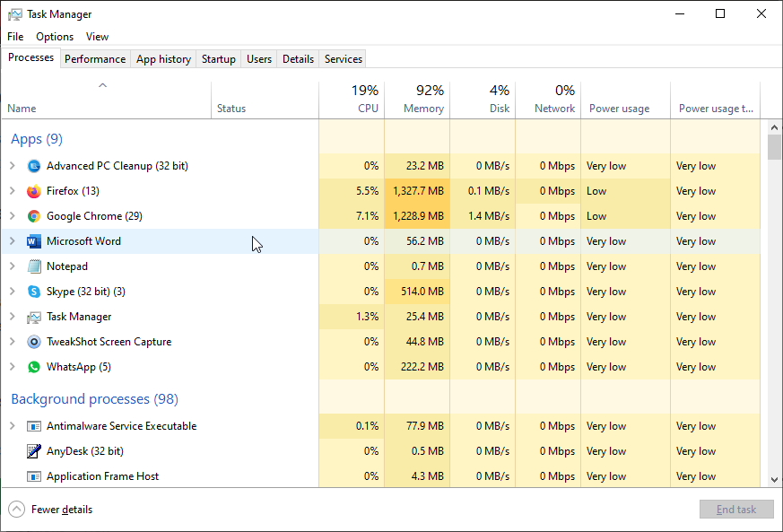Viewport: 783px width, 532px height.
Task: Click the vertical scrollbar thumb
Action: pyautogui.click(x=775, y=147)
